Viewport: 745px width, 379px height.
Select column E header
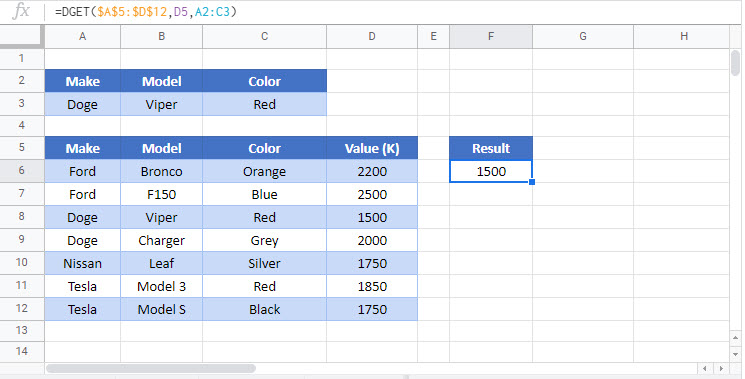(x=433, y=37)
